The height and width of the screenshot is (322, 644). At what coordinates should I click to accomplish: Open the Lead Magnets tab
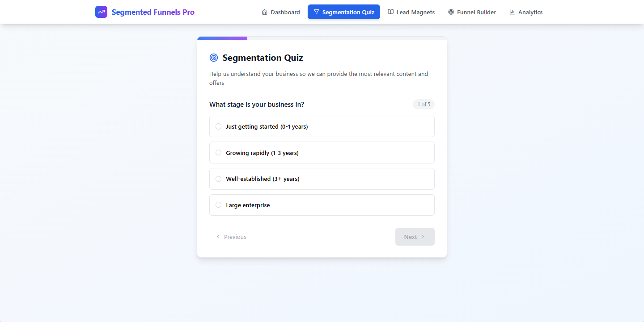click(x=411, y=12)
